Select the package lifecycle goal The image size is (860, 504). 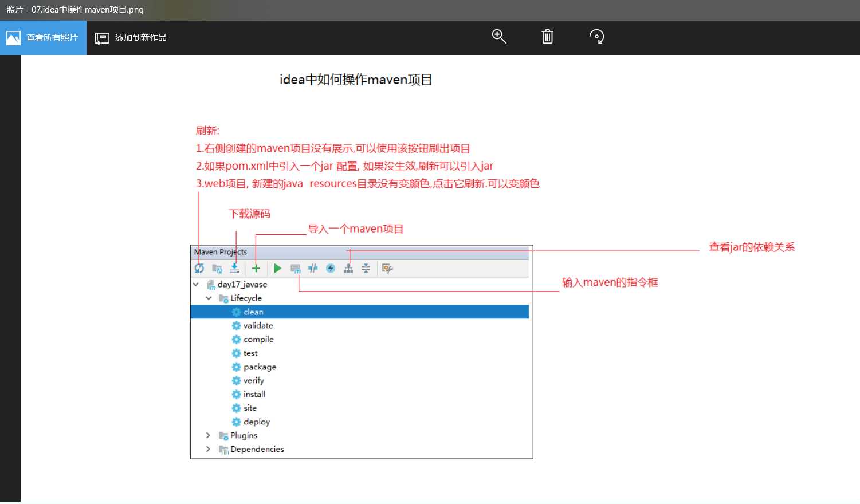tap(260, 367)
